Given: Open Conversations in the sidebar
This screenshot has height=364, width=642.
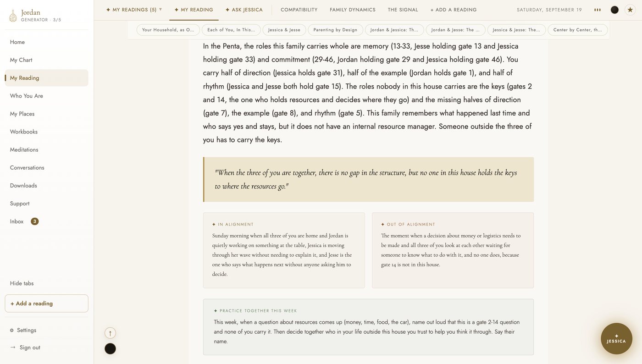Looking at the screenshot, I should click(46, 167).
